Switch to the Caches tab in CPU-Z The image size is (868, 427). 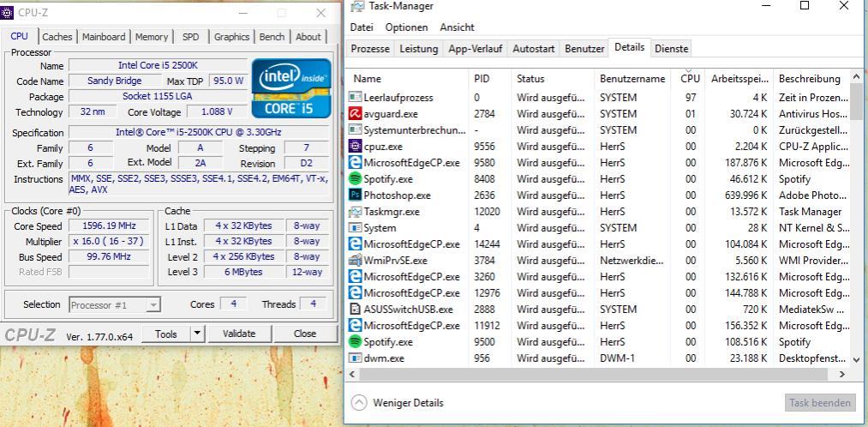[x=57, y=37]
